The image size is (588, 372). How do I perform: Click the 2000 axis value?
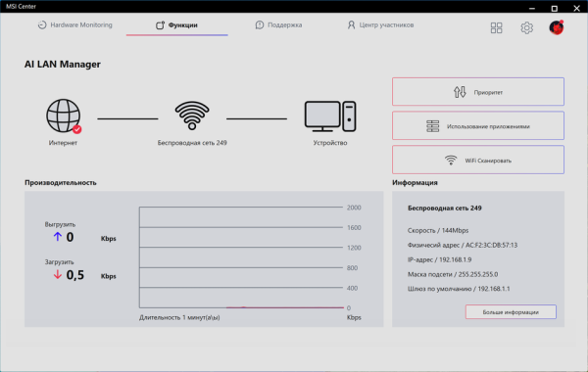pos(354,208)
